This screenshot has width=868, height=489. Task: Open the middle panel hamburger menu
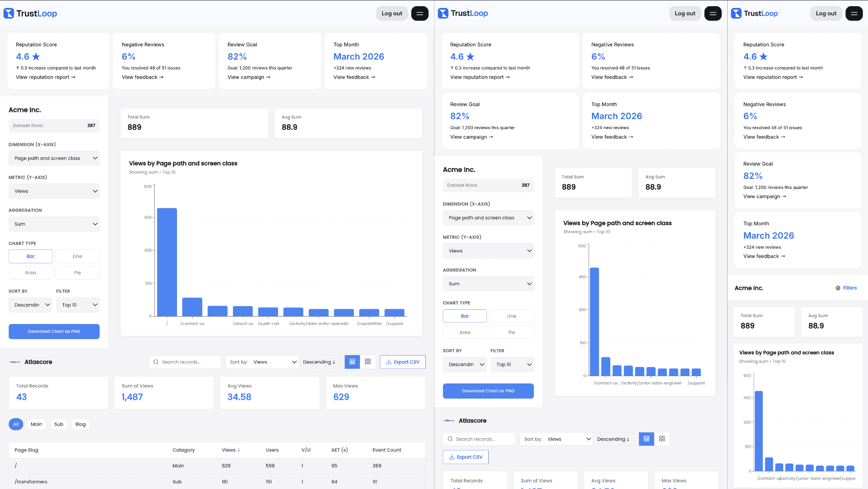(713, 14)
